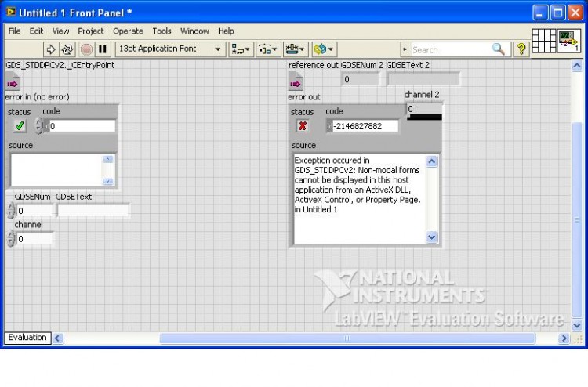588x387 pixels.
Task: Open the Align Objects dropdown
Action: pos(241,49)
